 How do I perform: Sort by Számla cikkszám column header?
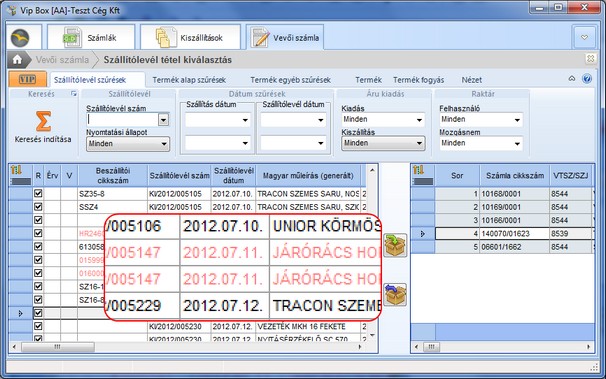coord(515,175)
